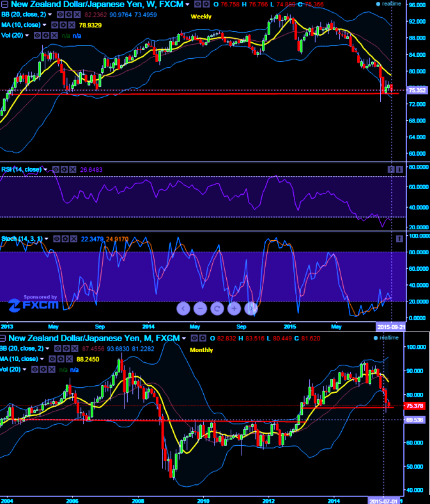
Task: Expand weekly NZD/JPY symbol dropdown arrow
Action: [187, 4]
